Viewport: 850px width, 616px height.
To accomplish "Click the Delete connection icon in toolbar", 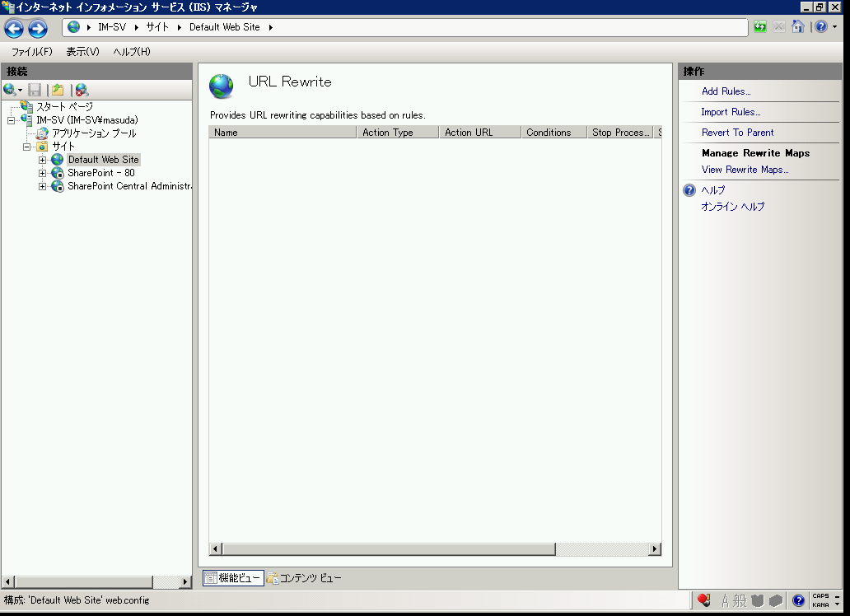I will click(x=82, y=90).
